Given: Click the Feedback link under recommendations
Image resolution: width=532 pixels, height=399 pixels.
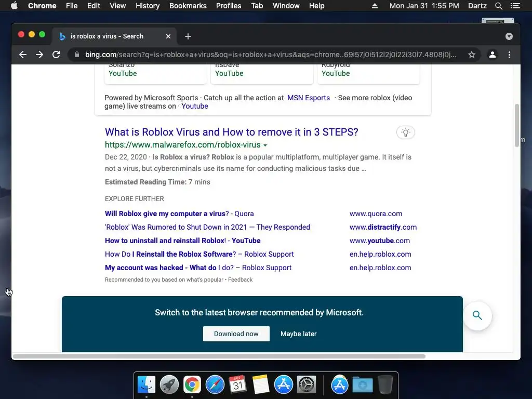Looking at the screenshot, I should click(x=240, y=280).
